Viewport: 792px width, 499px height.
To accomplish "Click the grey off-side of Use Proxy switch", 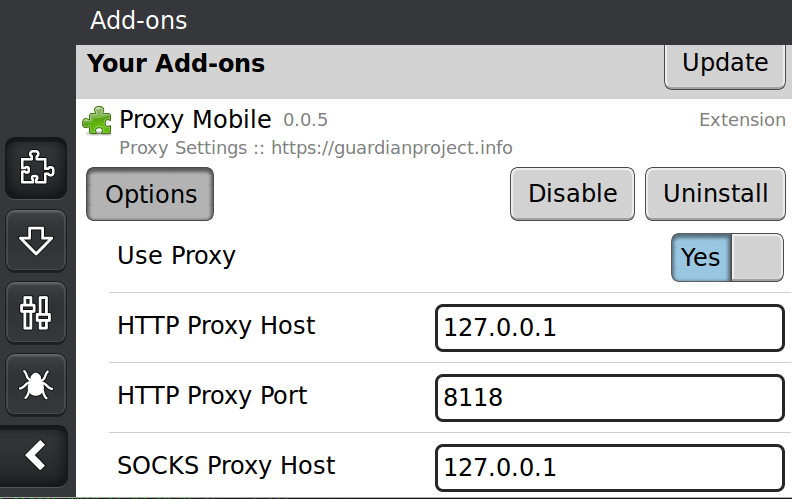I will pos(757,257).
